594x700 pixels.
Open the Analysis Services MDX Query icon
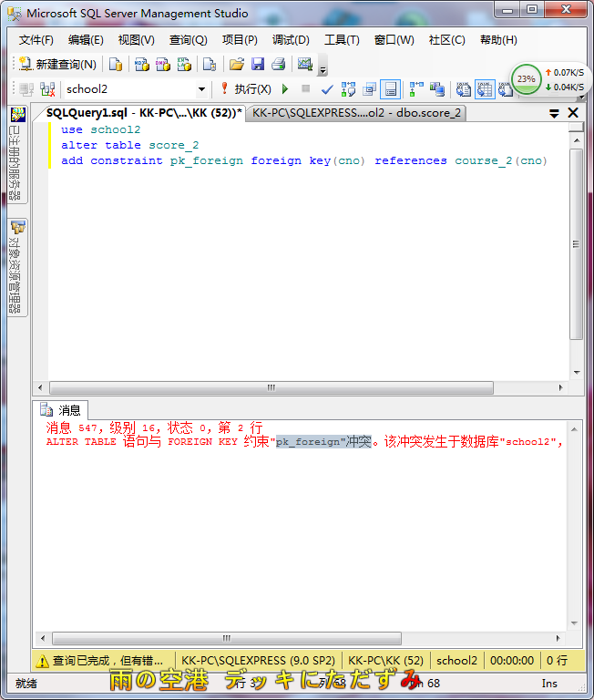[x=142, y=65]
